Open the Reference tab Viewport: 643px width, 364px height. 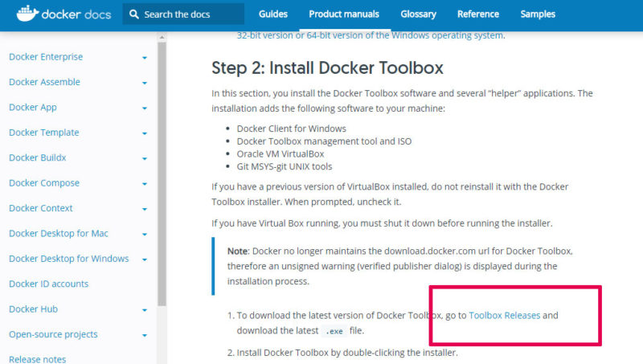click(478, 14)
